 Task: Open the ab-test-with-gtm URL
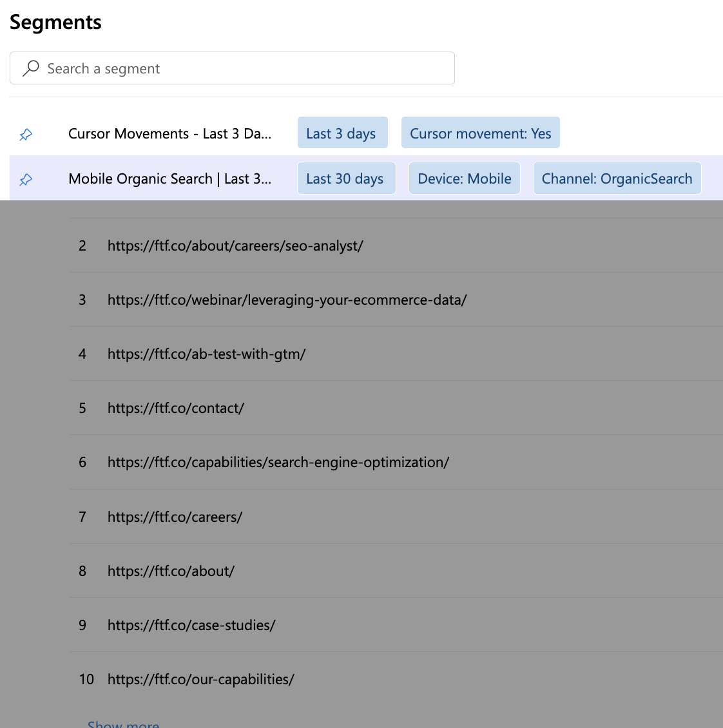(x=207, y=354)
